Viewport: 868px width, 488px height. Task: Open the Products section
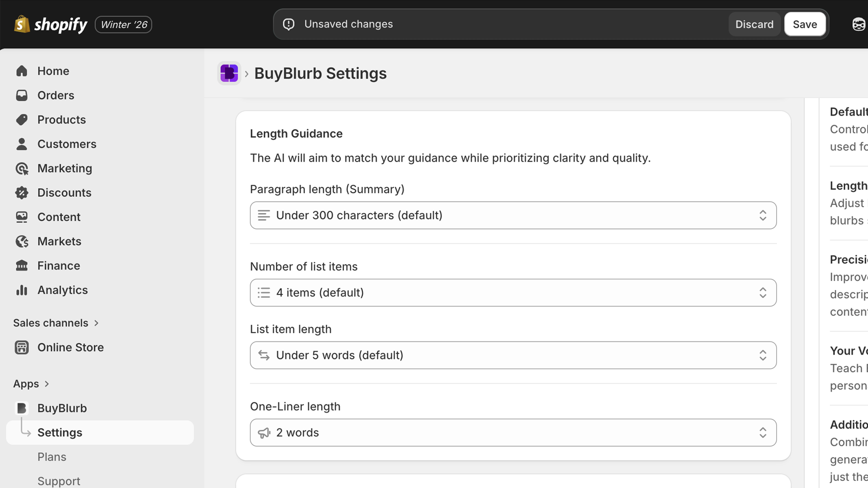[61, 119]
